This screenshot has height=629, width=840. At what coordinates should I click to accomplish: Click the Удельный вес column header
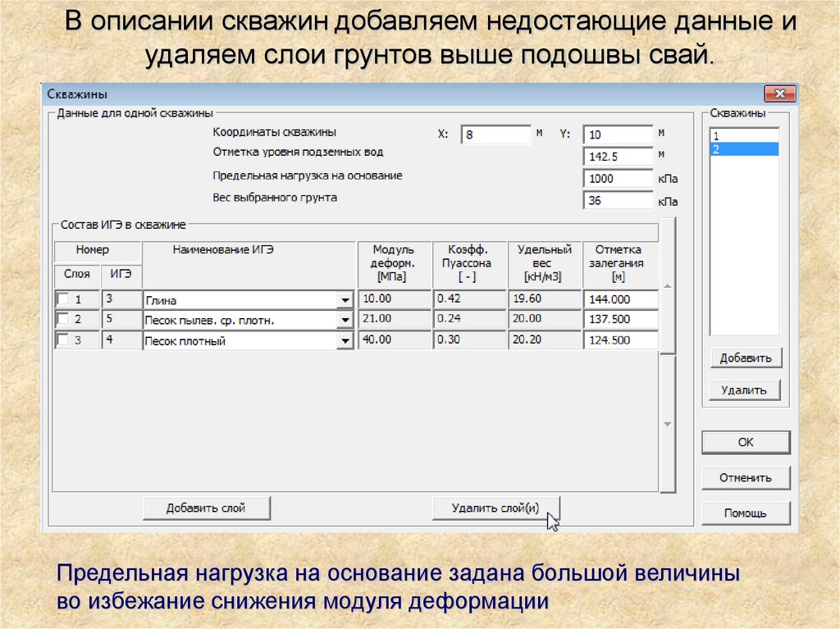tap(545, 264)
